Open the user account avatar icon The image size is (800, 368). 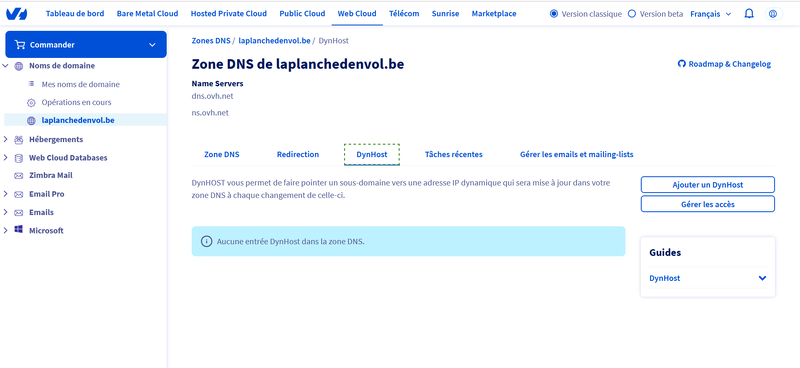pyautogui.click(x=773, y=14)
